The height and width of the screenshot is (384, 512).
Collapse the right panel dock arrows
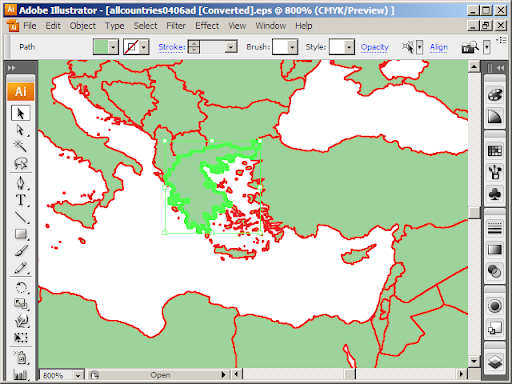tap(501, 68)
